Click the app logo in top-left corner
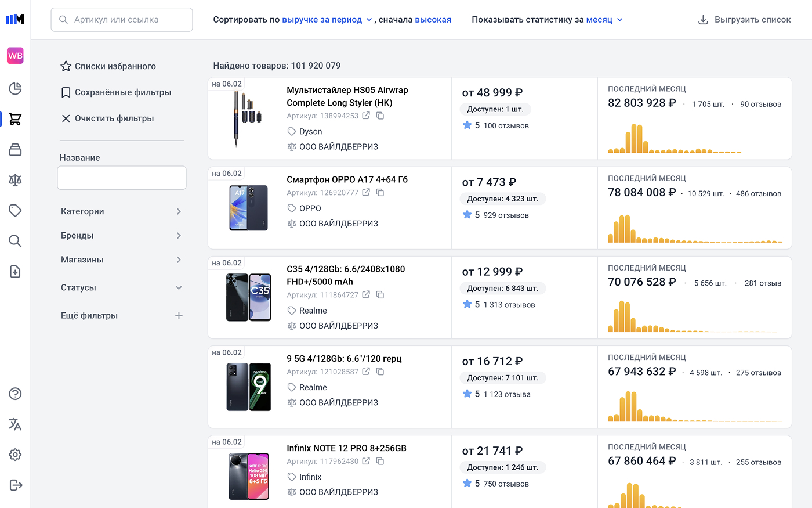Viewport: 812px width, 508px height. 15,19
